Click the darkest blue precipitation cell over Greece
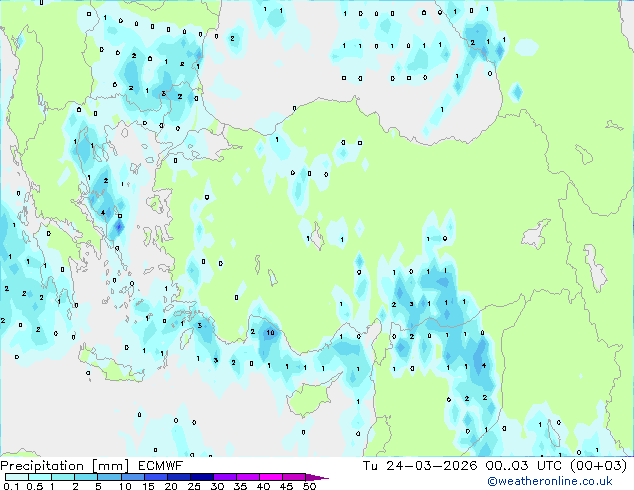 [x=119, y=227]
